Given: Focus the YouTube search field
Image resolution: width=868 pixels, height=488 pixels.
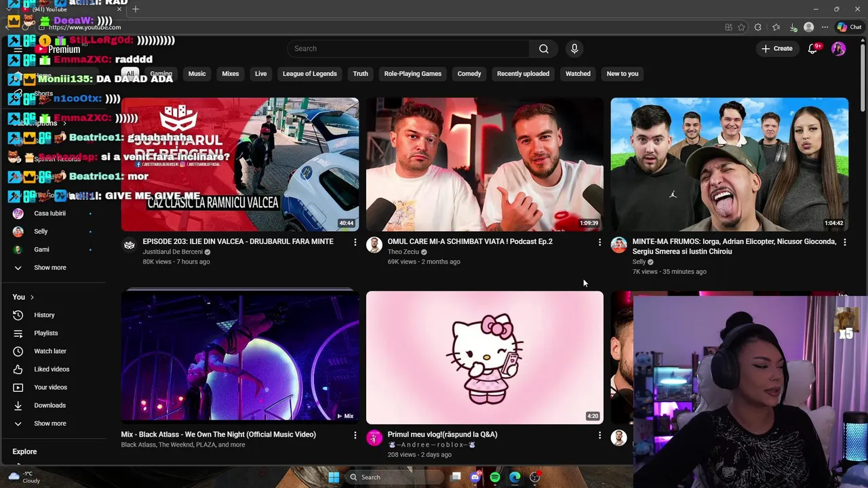Looking at the screenshot, I should tap(408, 49).
